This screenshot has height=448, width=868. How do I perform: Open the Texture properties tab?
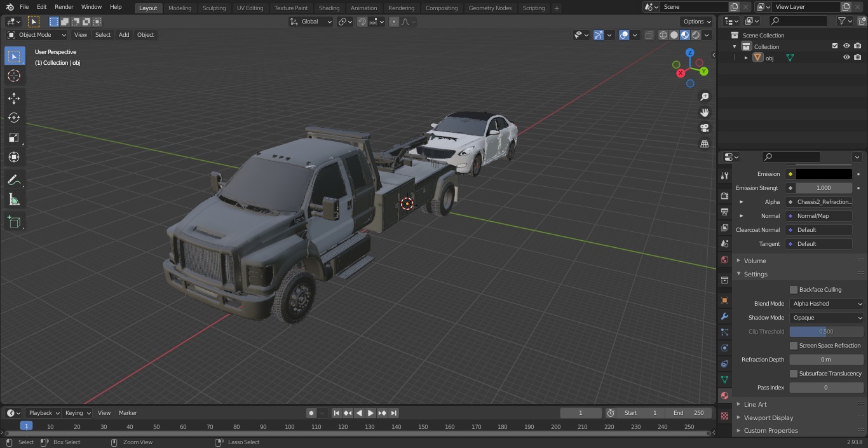pos(724,416)
